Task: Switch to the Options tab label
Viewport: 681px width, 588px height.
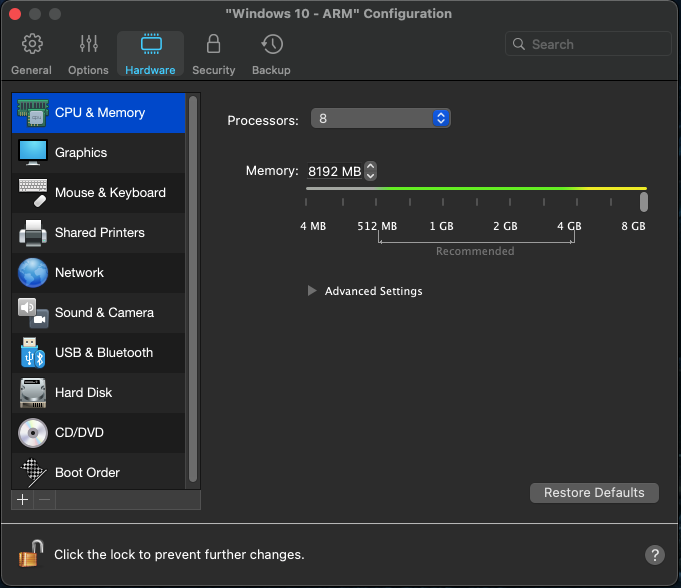Action: (x=88, y=70)
